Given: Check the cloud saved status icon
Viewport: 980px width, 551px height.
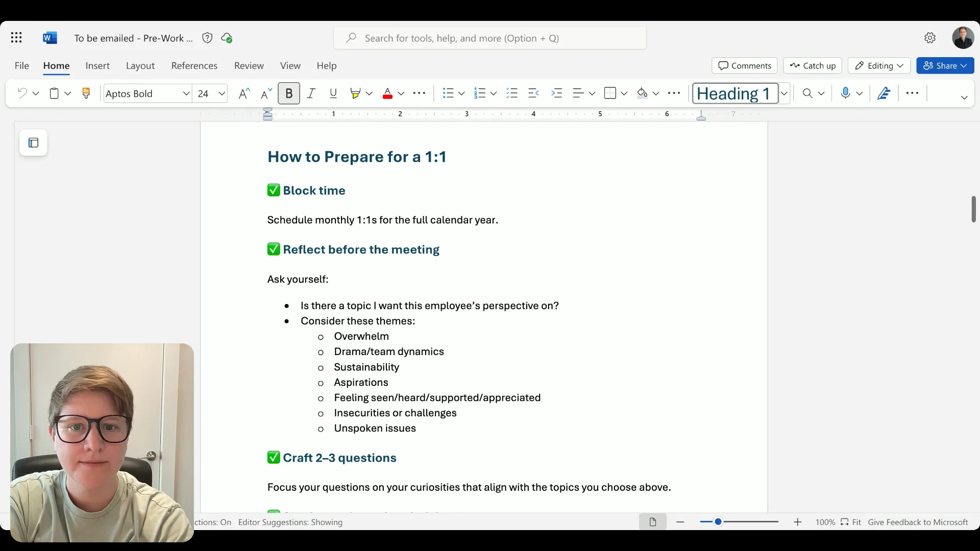Looking at the screenshot, I should 227,38.
